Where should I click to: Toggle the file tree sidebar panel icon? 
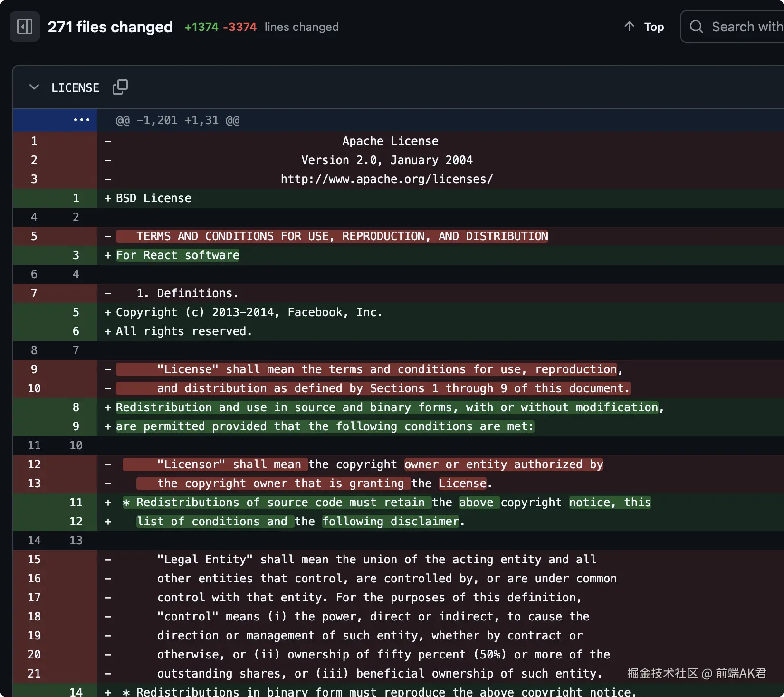point(25,27)
